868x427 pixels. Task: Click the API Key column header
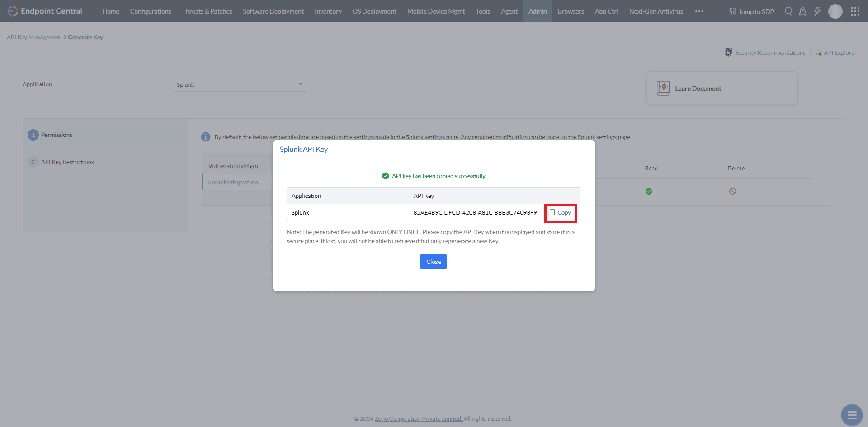click(424, 196)
